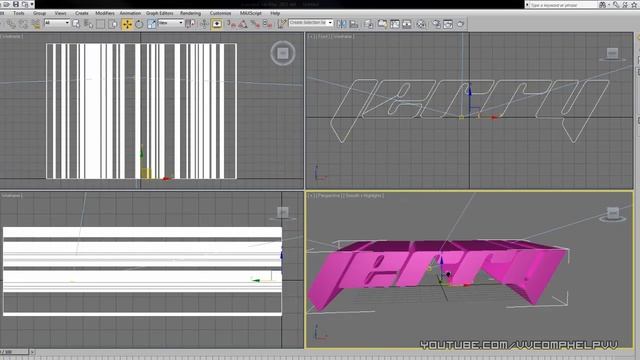
Task: Open the Smooth + Highlights shading menu
Action: (364, 196)
